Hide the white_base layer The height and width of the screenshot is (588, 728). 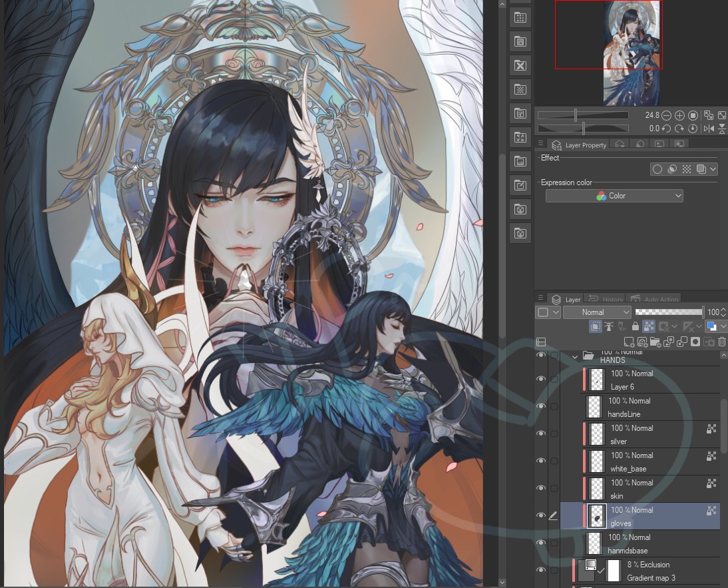pyautogui.click(x=541, y=460)
